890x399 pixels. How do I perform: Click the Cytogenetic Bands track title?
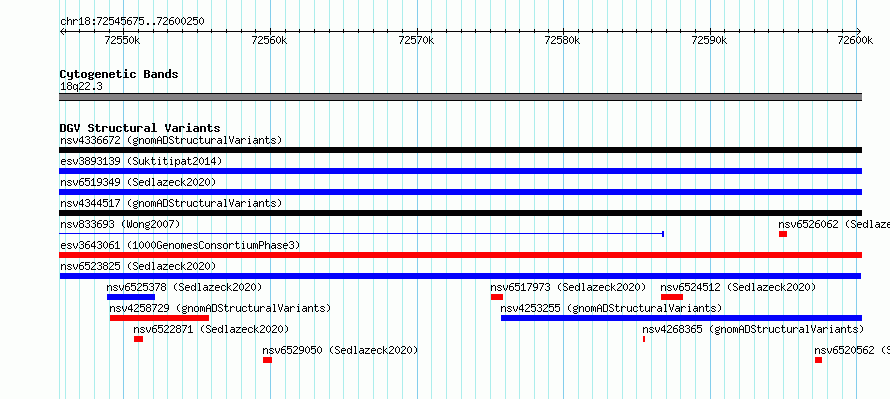119,74
